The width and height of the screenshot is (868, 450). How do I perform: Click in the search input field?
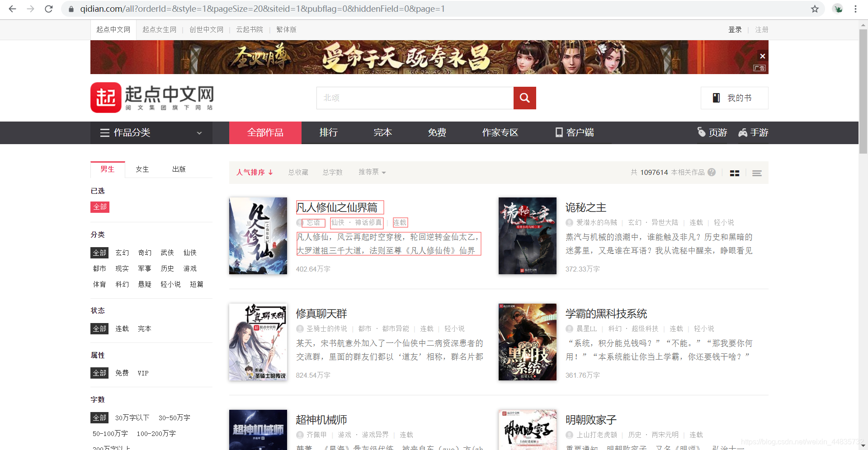(415, 98)
